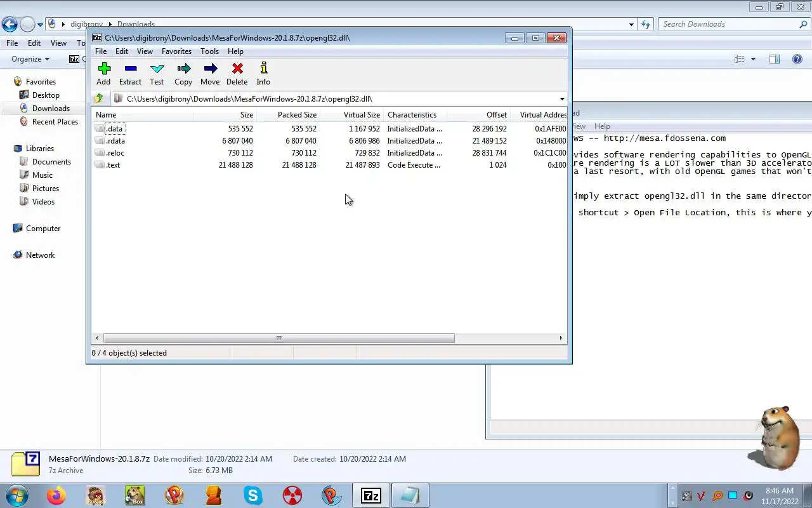Click the Angry Birds taskbar icon
Image resolution: width=812 pixels, height=508 pixels.
(95, 495)
